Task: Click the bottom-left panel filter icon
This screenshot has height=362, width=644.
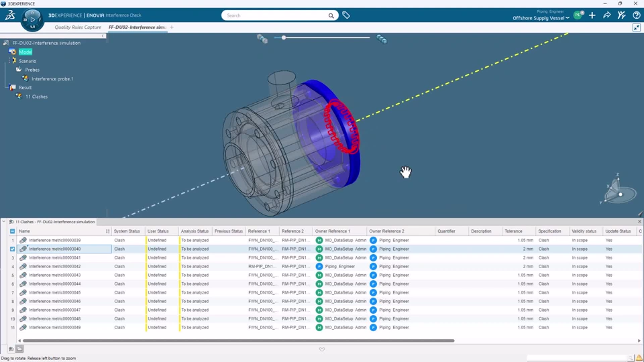Action: [x=11, y=349]
